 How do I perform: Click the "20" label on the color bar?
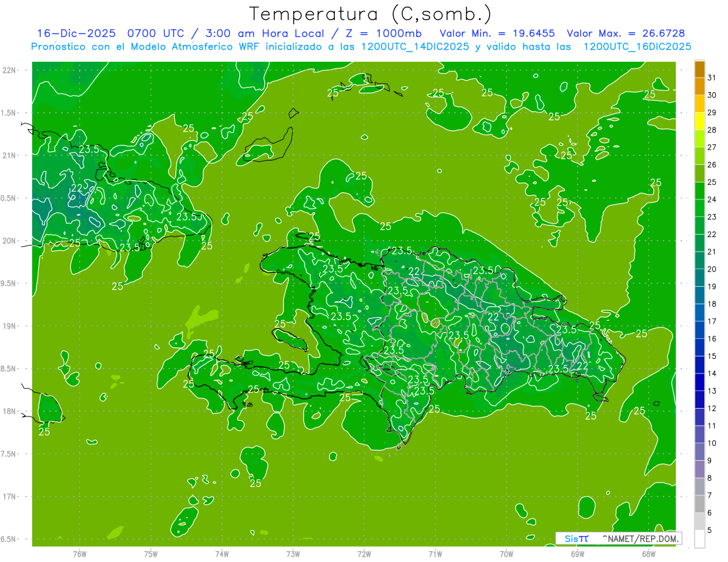click(x=712, y=269)
